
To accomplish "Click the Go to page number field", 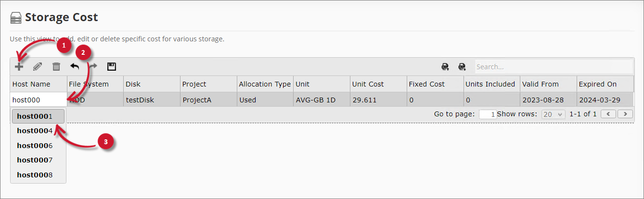I will (488, 114).
